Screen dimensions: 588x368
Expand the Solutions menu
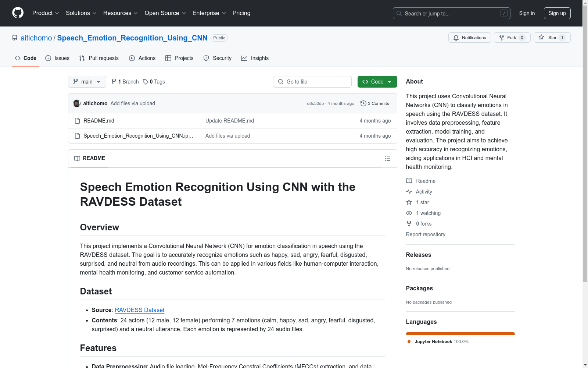pos(81,13)
